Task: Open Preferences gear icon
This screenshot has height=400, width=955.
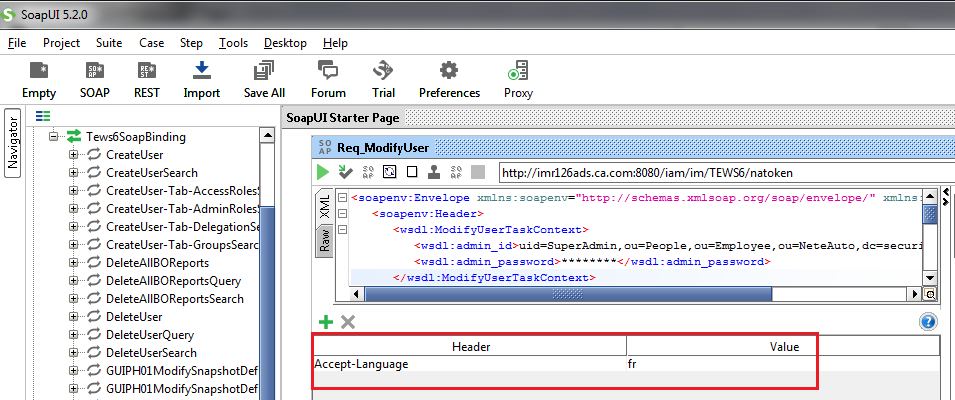Action: pos(449,71)
